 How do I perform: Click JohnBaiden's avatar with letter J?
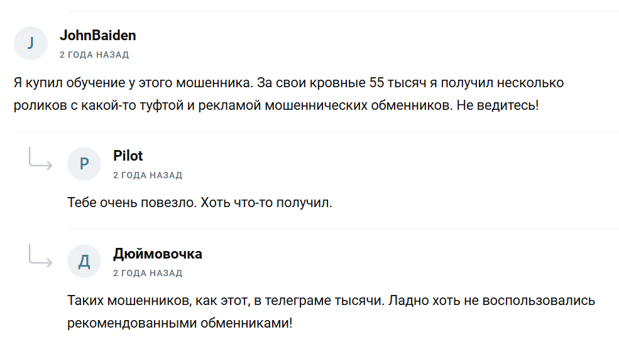coord(31,43)
